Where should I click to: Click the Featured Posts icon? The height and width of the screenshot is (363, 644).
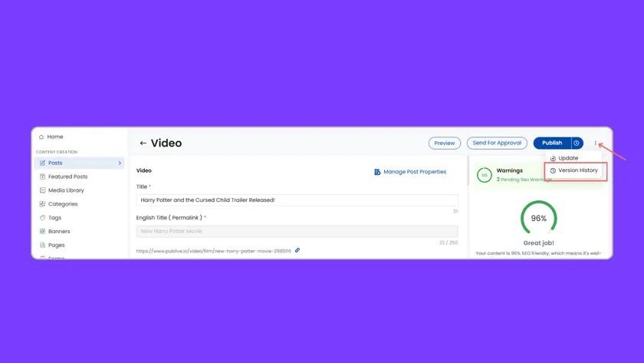click(x=42, y=177)
